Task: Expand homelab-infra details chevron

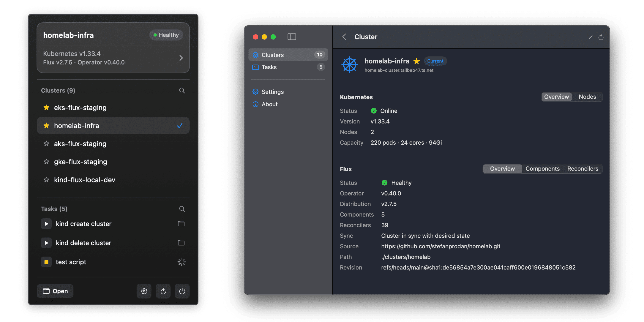Action: pyautogui.click(x=181, y=58)
